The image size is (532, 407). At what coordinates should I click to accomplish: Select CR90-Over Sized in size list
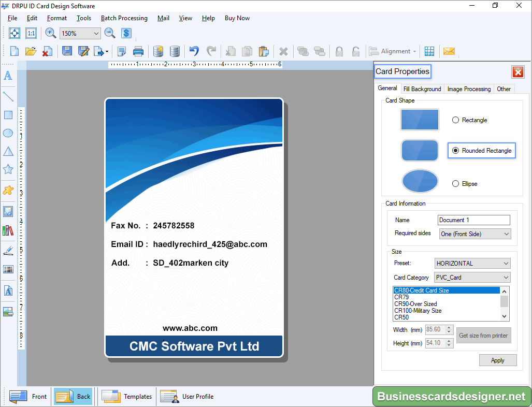[415, 304]
